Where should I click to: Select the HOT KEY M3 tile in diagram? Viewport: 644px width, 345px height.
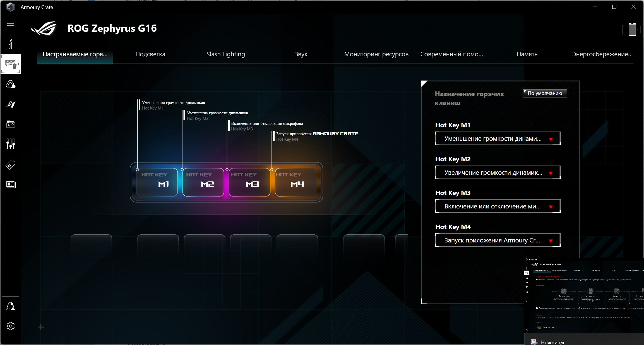coord(249,182)
